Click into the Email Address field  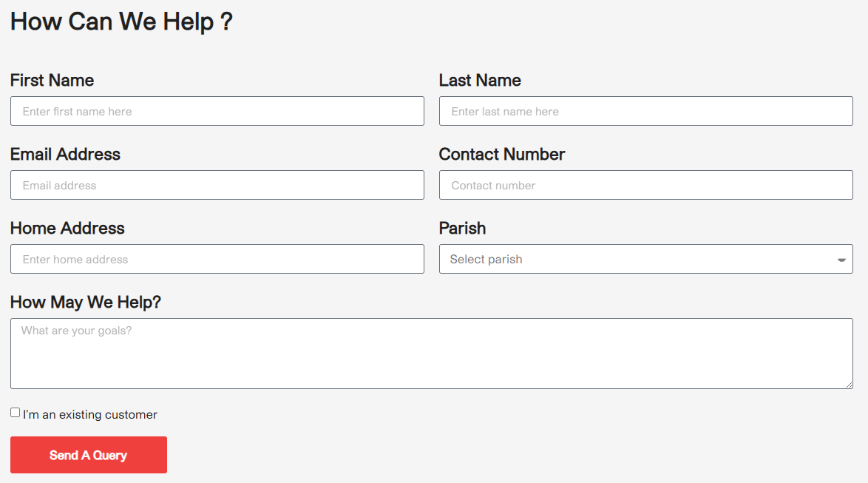tap(217, 185)
